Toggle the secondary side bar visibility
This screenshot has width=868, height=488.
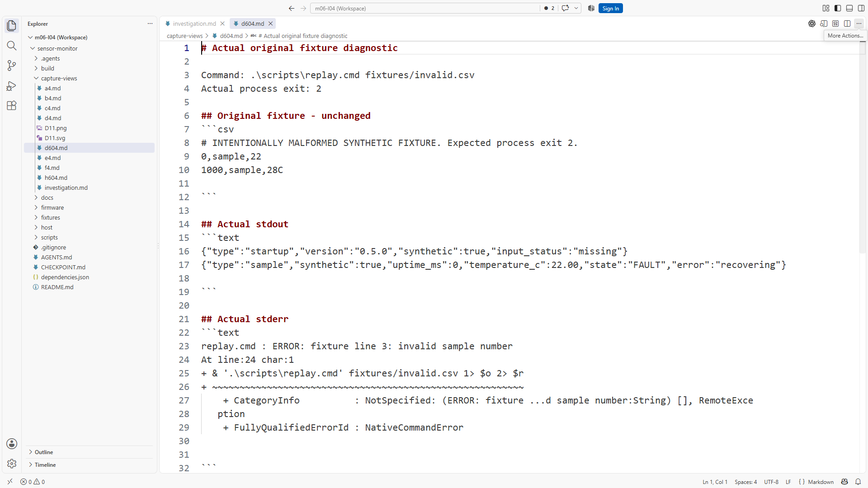pyautogui.click(x=861, y=8)
